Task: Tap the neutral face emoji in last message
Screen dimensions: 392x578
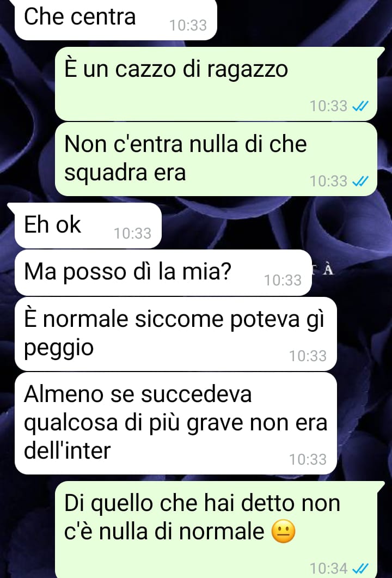Action: pyautogui.click(x=283, y=532)
